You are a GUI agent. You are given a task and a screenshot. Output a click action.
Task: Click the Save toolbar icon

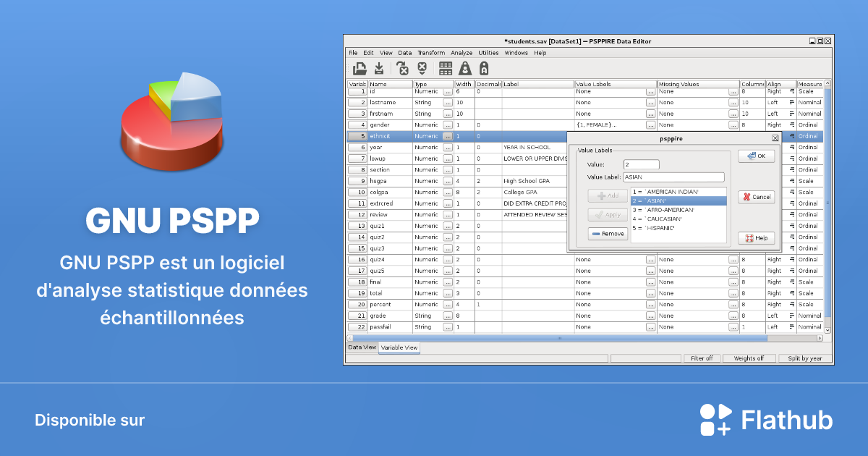[x=379, y=68]
